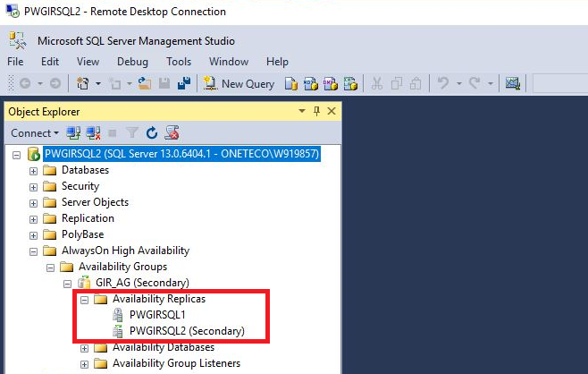This screenshot has height=374, width=588.
Task: Open the Connect dropdown in Object Explorer
Action: pos(35,133)
